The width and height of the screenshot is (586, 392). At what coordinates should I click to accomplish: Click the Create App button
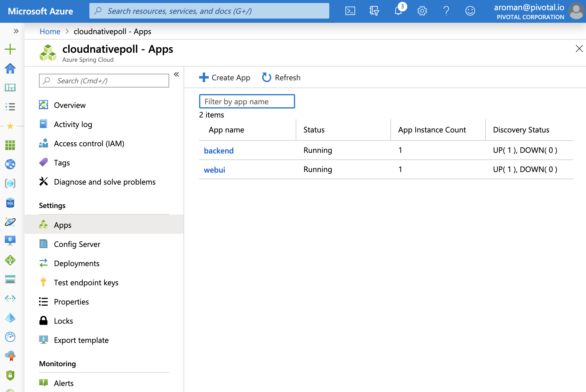[225, 78]
